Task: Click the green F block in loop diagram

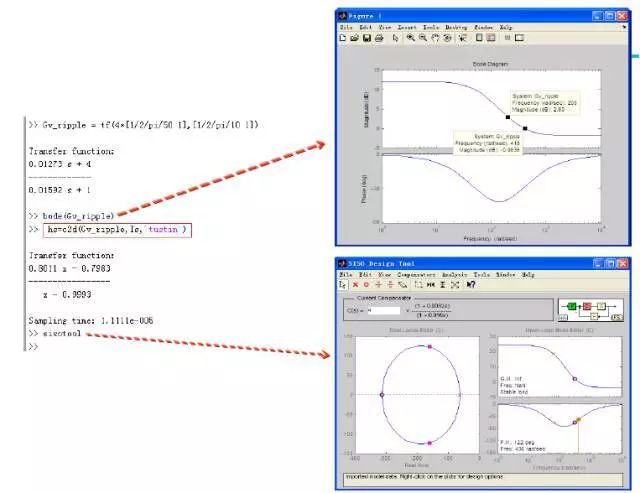Action: click(x=571, y=306)
